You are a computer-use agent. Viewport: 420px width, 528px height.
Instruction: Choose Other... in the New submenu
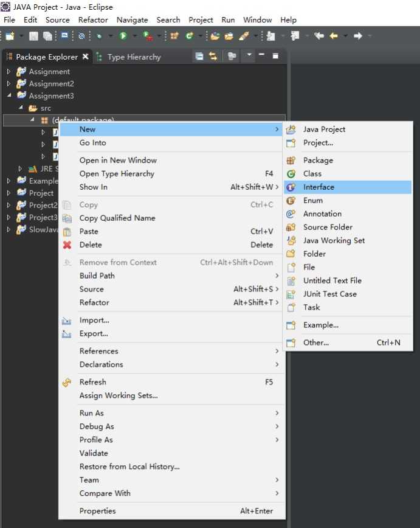348,343
